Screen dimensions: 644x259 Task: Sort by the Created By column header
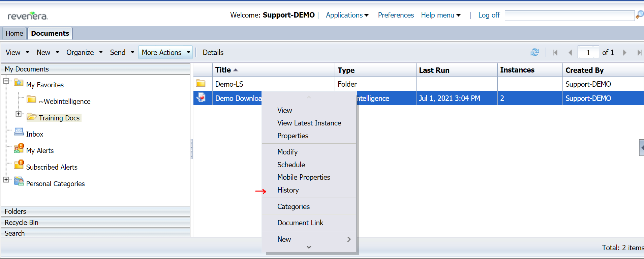603,70
